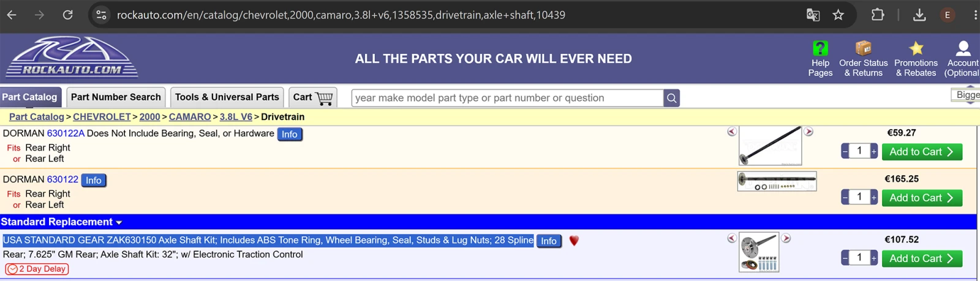The image size is (980, 281).
Task: Click the 2 Day Delay badge
Action: 37,269
